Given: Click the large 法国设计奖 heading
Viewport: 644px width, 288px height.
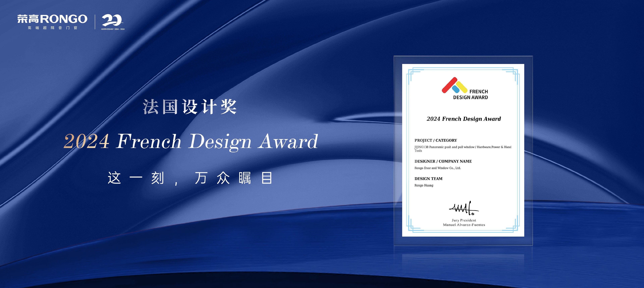Looking at the screenshot, I should click(x=190, y=107).
